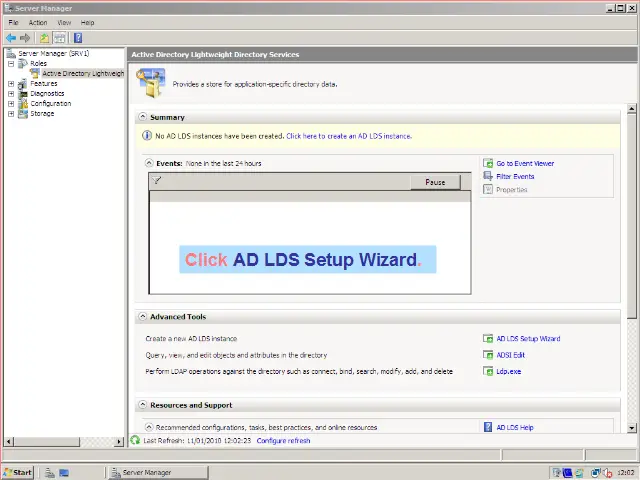Collapse the Advanced Tools section

point(142,316)
